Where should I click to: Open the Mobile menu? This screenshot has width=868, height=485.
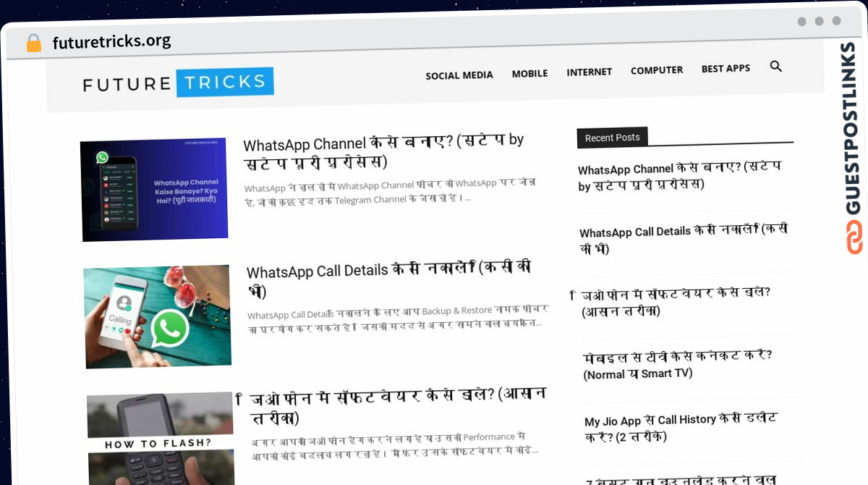(x=529, y=73)
